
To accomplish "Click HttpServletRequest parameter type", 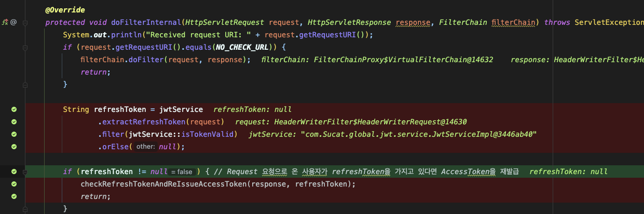I will coord(224,22).
